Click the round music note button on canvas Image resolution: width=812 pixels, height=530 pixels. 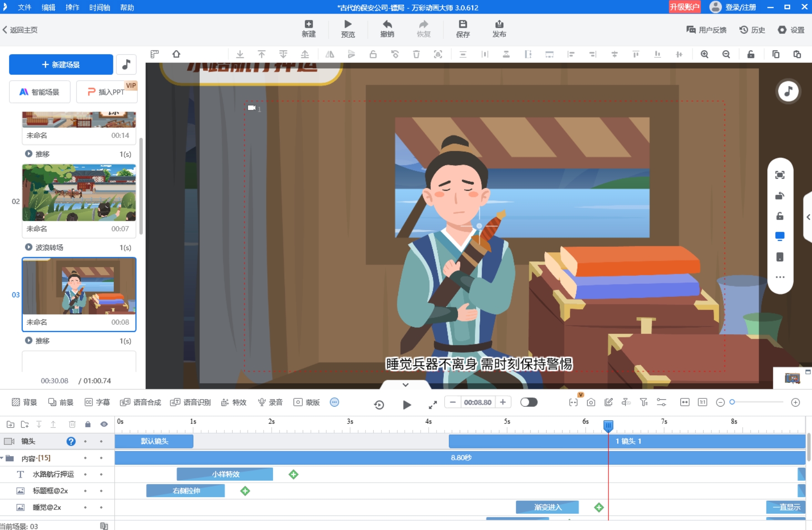click(788, 92)
